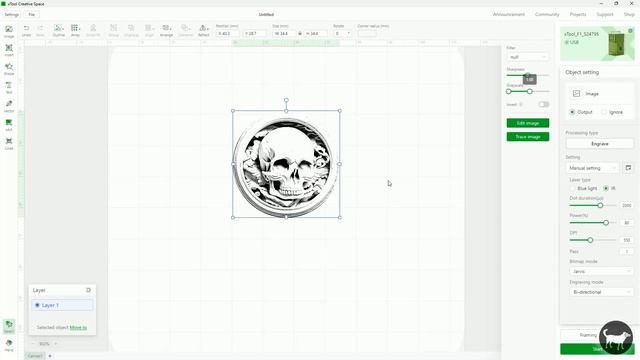
Task: Add a new canvas with plus icon
Action: pyautogui.click(x=50, y=356)
